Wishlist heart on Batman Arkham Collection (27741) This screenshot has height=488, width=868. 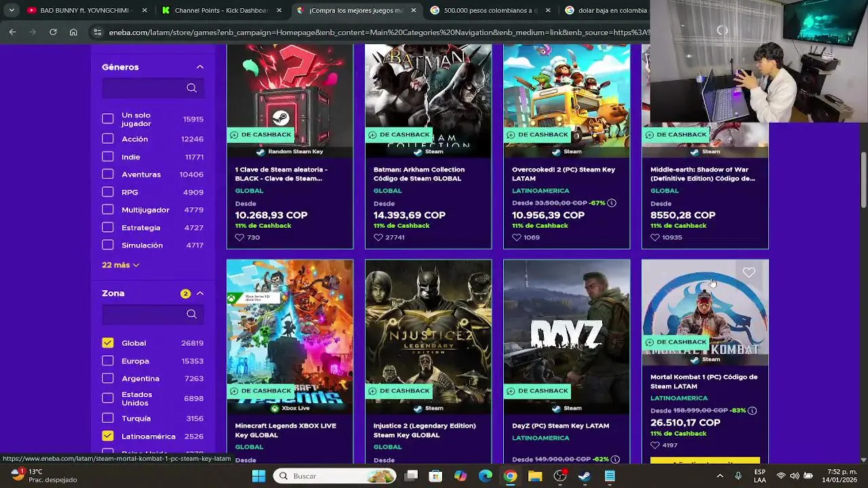pos(378,237)
